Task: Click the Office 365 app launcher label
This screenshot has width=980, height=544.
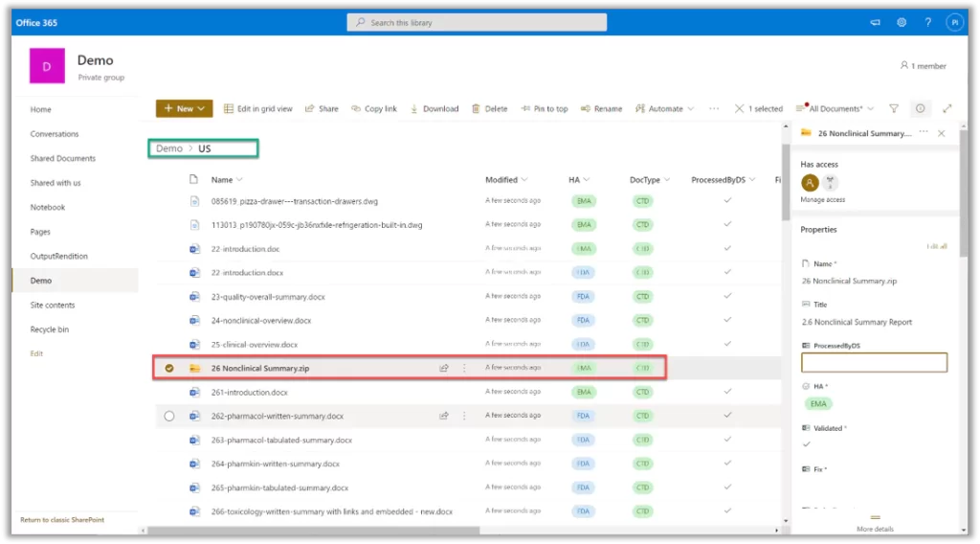Action: [x=36, y=23]
